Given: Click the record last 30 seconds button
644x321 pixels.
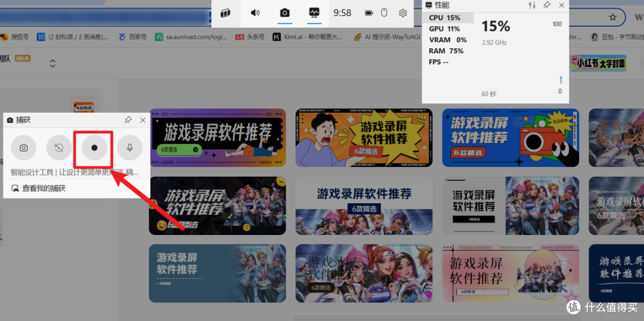Looking at the screenshot, I should point(59,147).
